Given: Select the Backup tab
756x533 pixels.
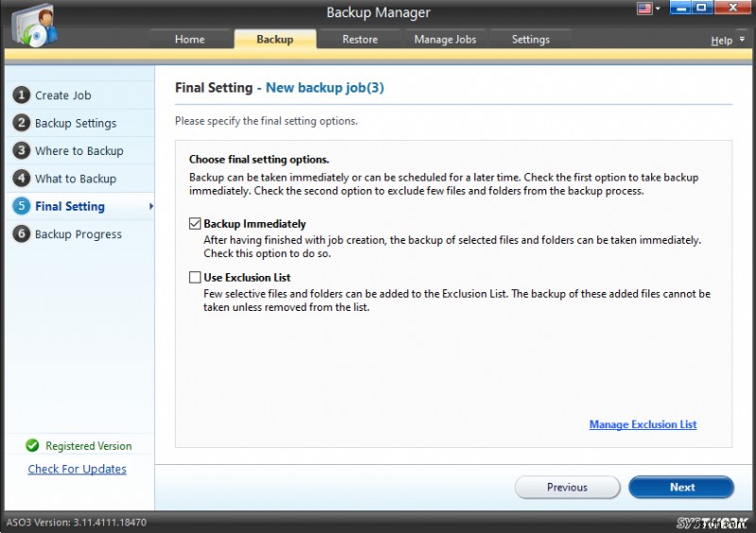Looking at the screenshot, I should pyautogui.click(x=275, y=39).
